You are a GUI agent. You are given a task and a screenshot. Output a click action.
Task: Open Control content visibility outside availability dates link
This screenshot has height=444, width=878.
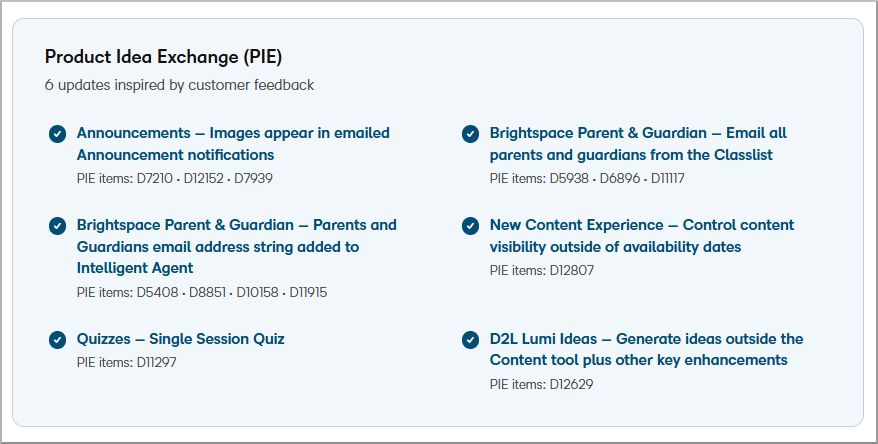point(642,236)
